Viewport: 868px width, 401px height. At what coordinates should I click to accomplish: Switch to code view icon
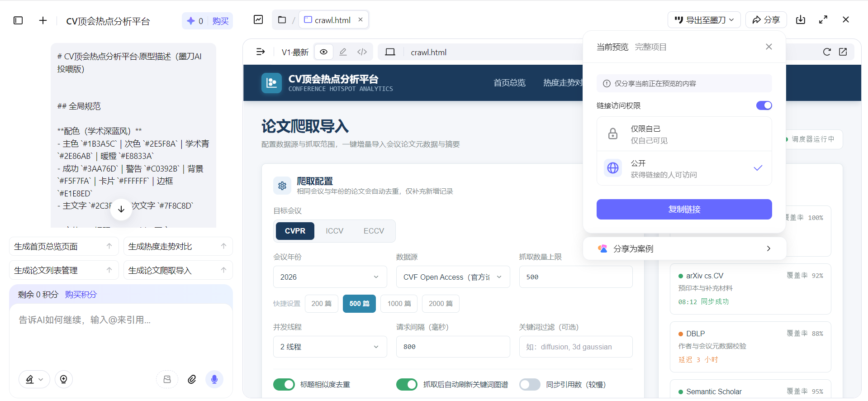pyautogui.click(x=362, y=52)
